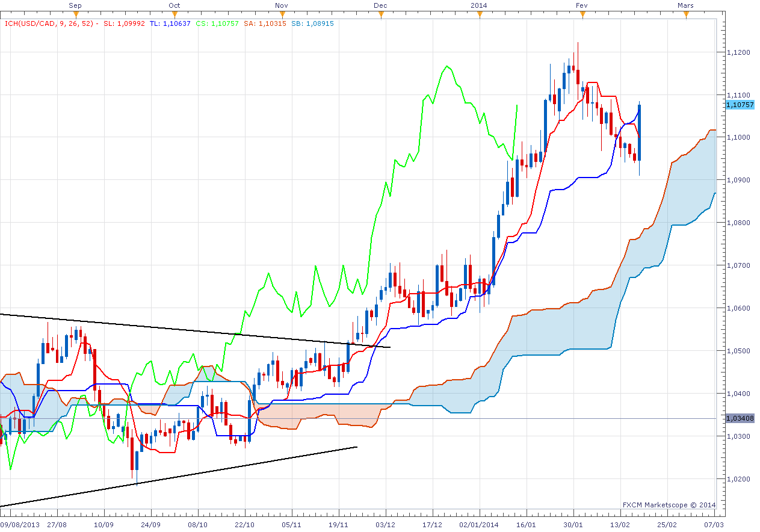Click the 1,1200 price axis label

(737, 52)
